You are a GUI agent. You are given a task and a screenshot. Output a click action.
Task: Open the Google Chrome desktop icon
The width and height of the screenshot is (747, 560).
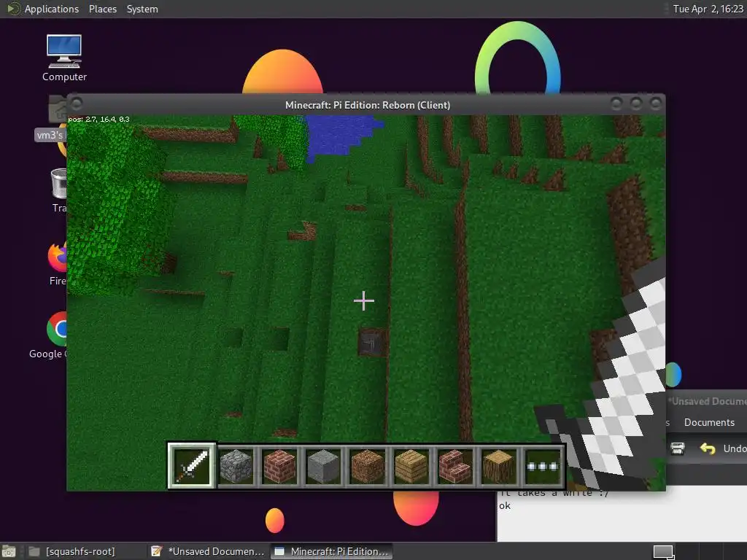tap(57, 335)
